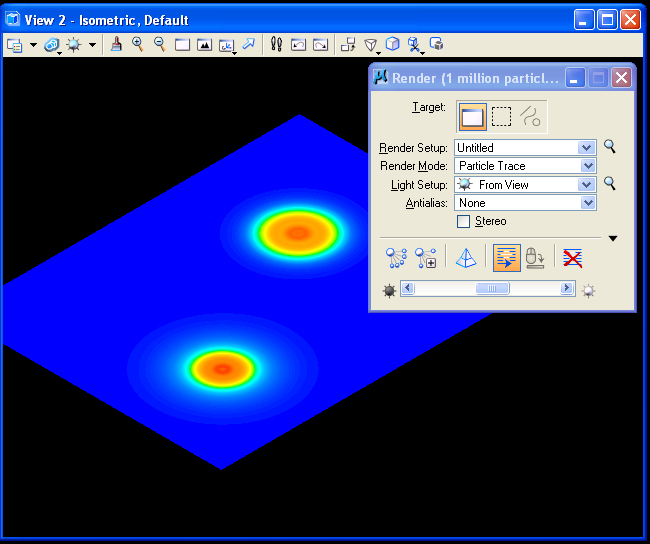Select the blue arrow Pan View tool

click(x=248, y=44)
